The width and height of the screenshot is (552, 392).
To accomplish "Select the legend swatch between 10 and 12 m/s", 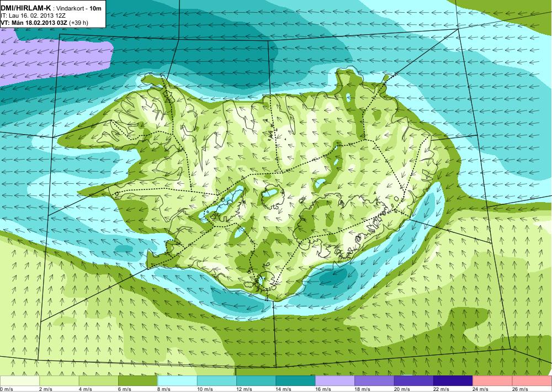I will [x=217, y=381].
